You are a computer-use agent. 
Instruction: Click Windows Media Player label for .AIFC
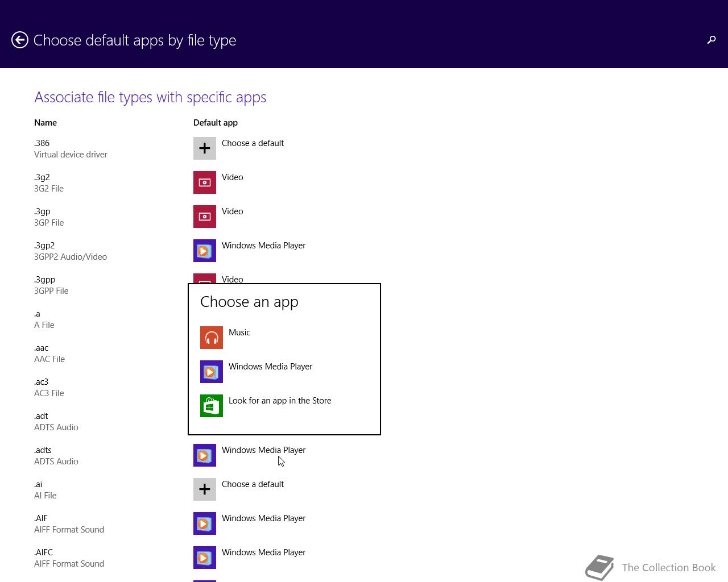pos(263,552)
